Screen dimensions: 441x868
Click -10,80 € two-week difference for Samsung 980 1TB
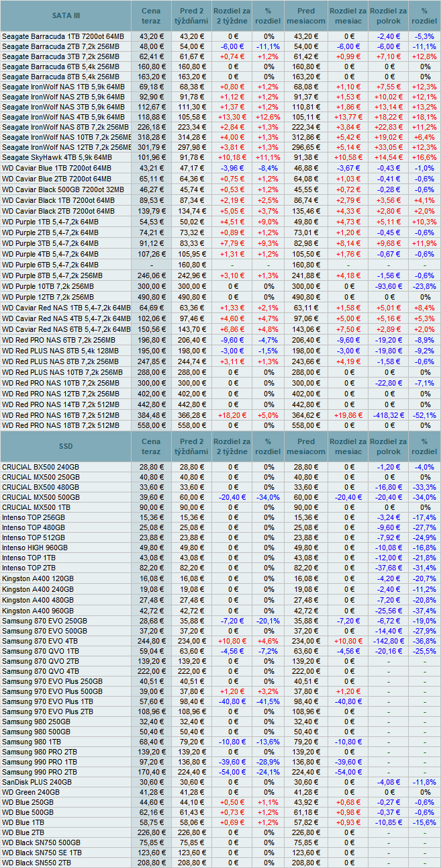(x=232, y=742)
